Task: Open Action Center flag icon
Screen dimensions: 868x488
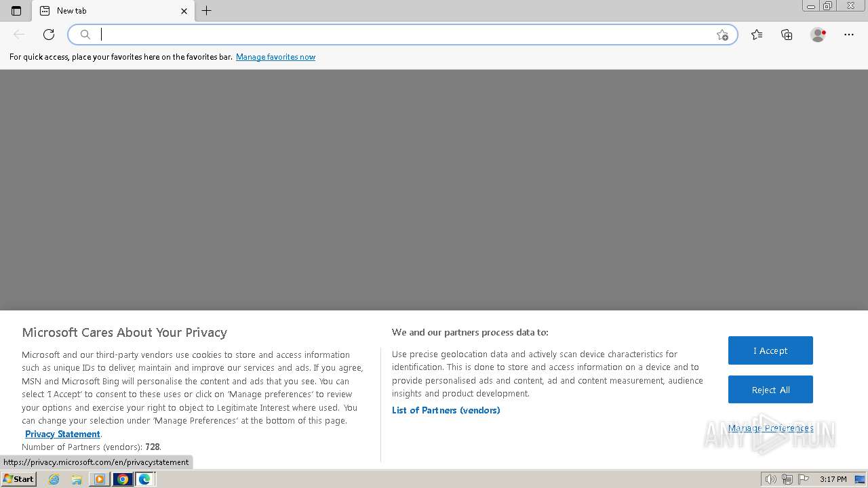Action: click(804, 479)
